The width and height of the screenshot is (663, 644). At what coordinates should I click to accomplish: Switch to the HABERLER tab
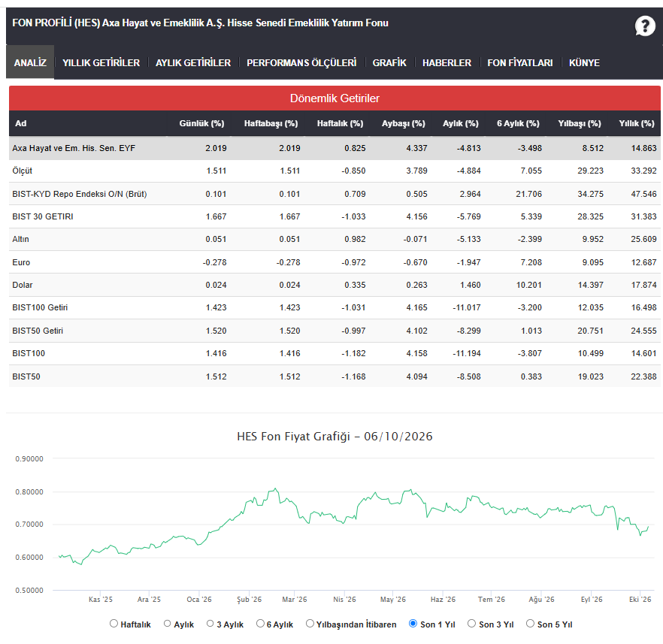[x=447, y=62]
